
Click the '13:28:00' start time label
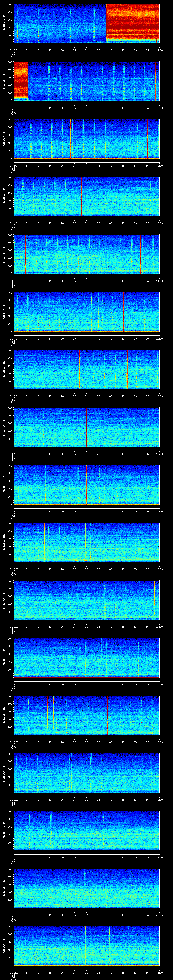13,742
